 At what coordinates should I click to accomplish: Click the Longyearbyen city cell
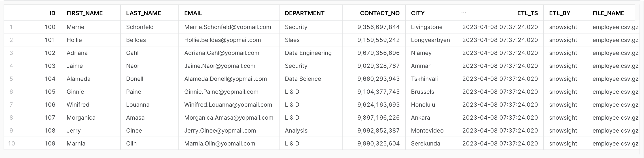[430, 40]
